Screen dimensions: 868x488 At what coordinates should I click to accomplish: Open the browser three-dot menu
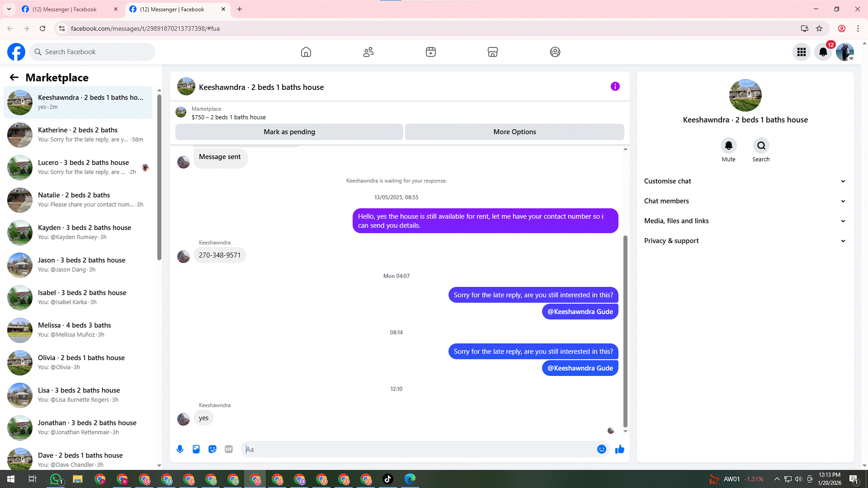coord(858,28)
